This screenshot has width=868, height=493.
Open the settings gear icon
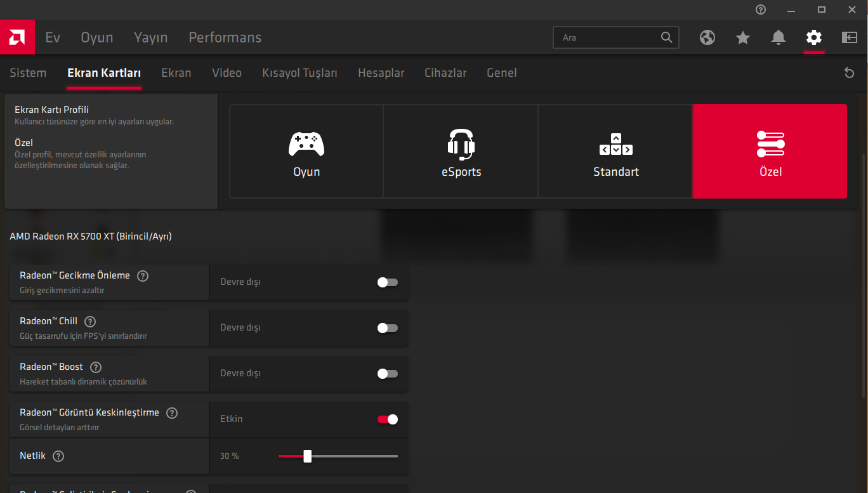[814, 37]
